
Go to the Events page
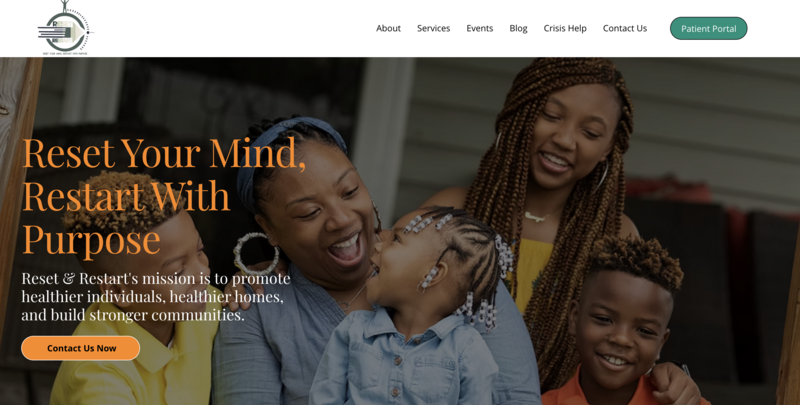point(480,29)
